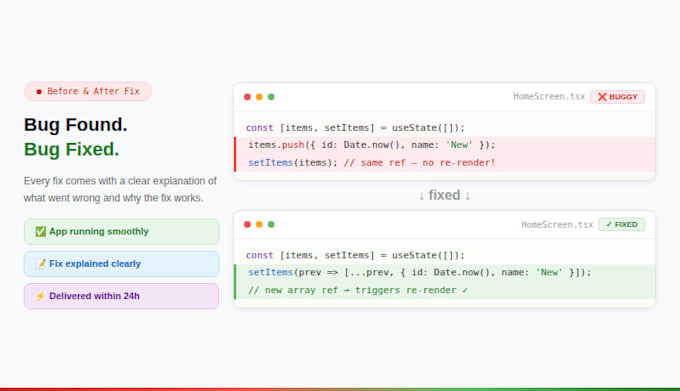Click the red dot in Before & After badge

[39, 91]
